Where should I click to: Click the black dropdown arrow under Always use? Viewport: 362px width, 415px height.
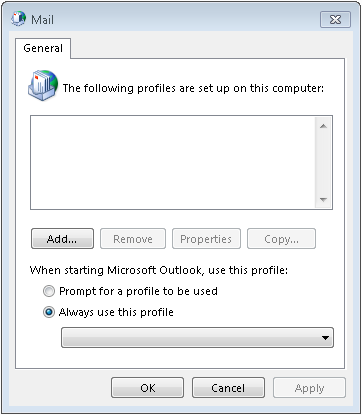[325, 338]
